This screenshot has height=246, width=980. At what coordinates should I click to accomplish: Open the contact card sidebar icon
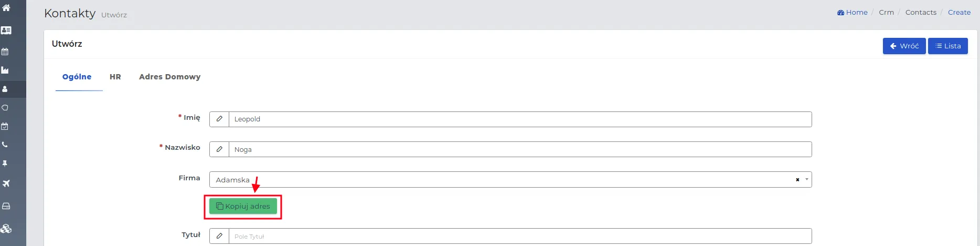(6, 30)
